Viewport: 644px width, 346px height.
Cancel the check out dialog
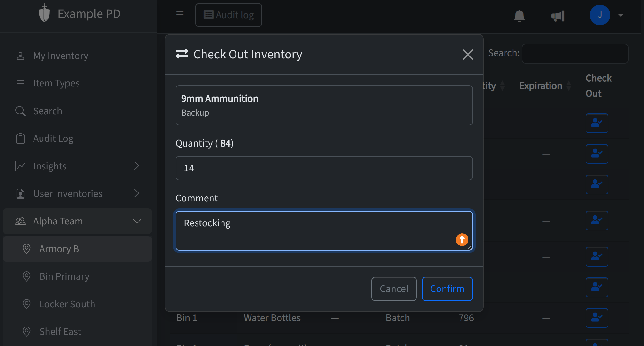pyautogui.click(x=394, y=289)
